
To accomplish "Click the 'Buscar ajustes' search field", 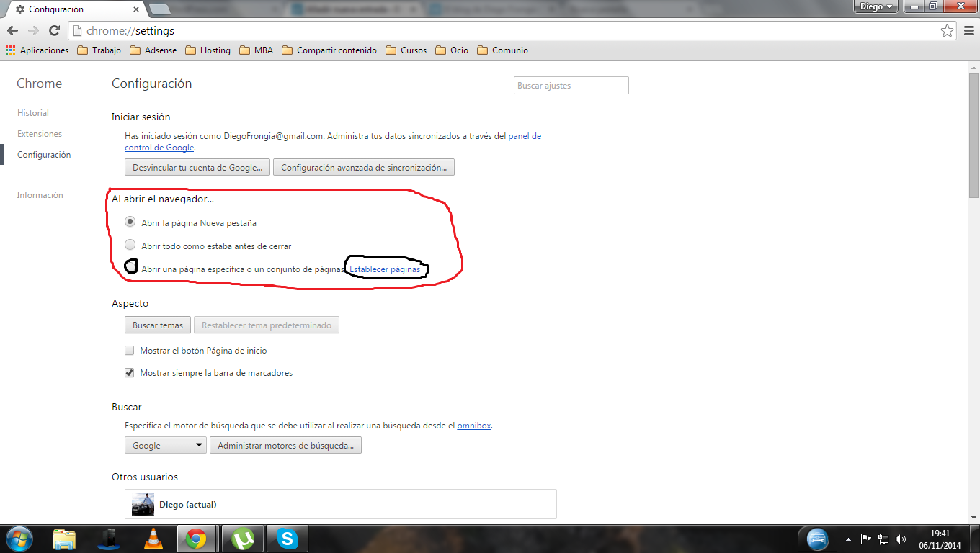I will [x=571, y=86].
